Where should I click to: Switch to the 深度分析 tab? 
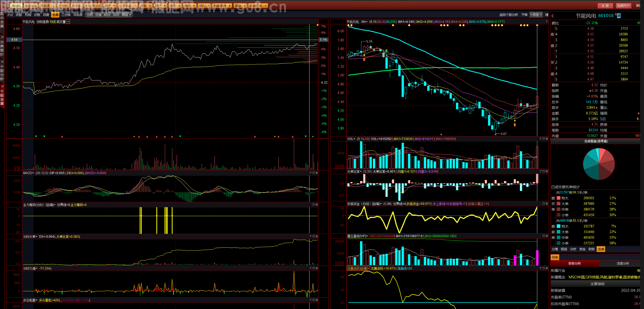(623, 263)
